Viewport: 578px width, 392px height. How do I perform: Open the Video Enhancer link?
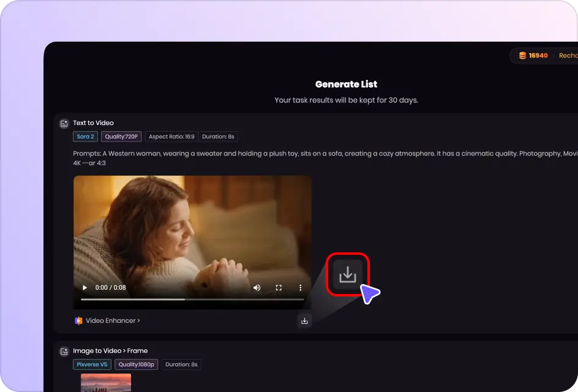coord(113,320)
